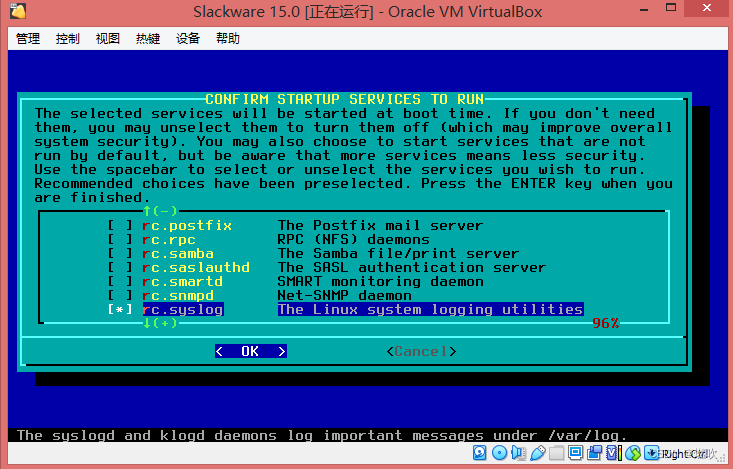
Task: Click the optical disc icon in status bar
Action: tap(499, 452)
